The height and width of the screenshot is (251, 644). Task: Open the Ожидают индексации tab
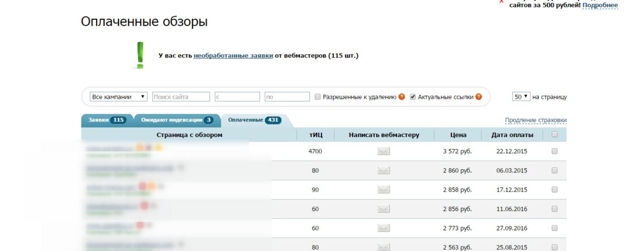(x=174, y=120)
